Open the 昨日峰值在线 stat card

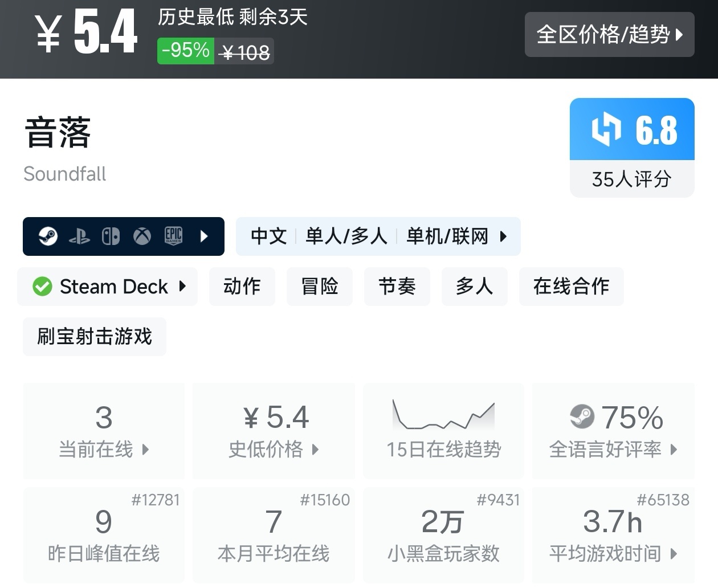pyautogui.click(x=104, y=535)
